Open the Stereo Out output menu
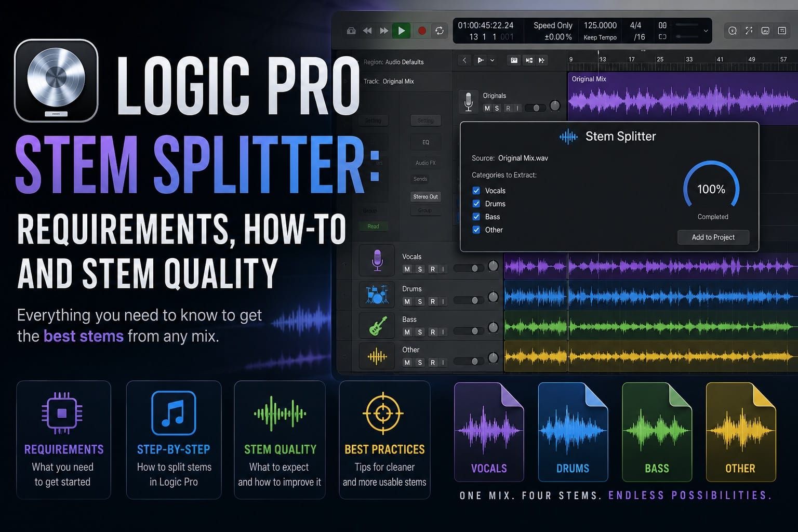 click(425, 197)
